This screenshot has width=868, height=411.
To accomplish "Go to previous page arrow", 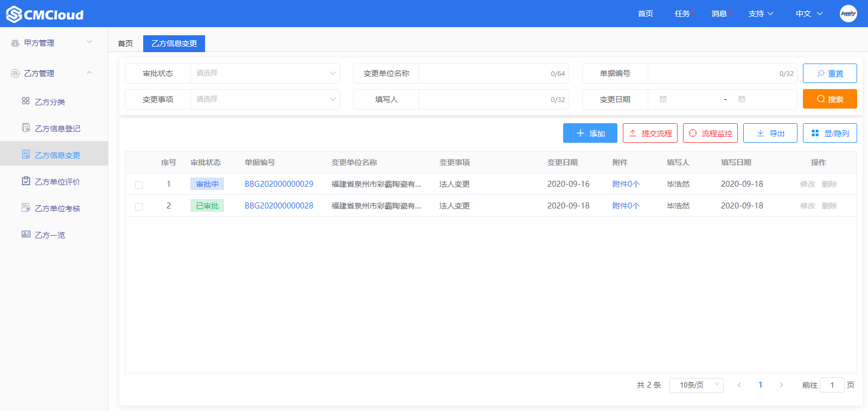I will point(739,385).
